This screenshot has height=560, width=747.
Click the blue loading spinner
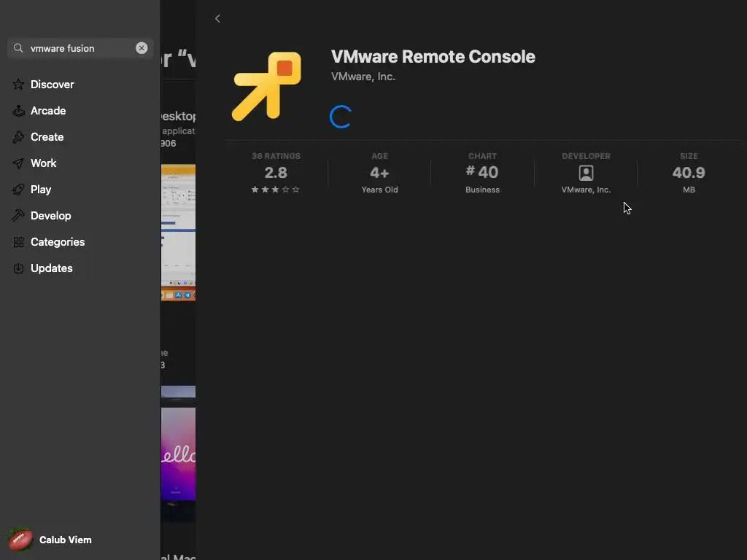(x=341, y=117)
